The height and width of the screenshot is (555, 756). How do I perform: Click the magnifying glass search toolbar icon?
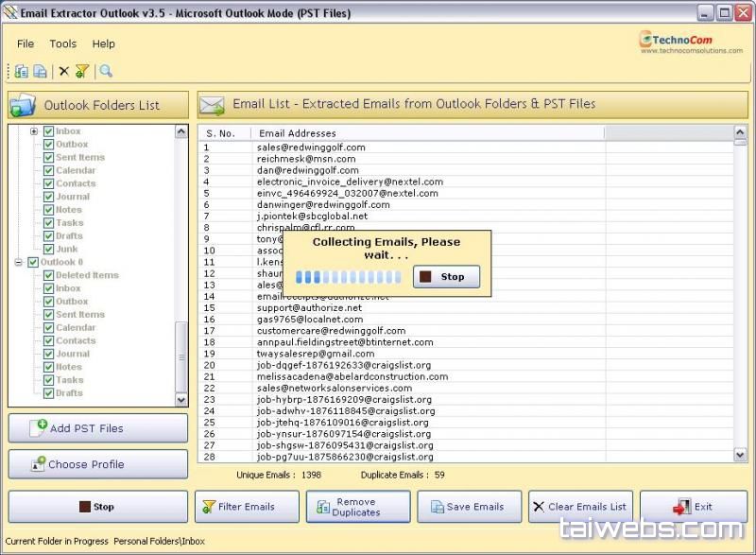pyautogui.click(x=106, y=71)
